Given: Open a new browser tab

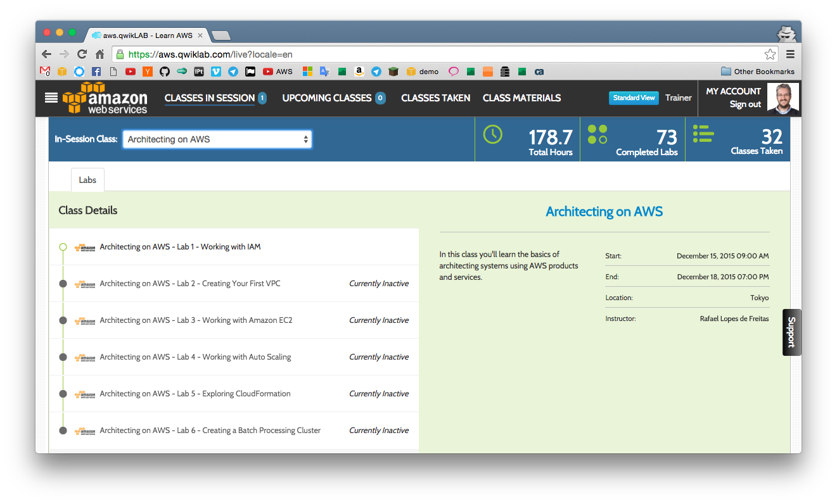Looking at the screenshot, I should click(221, 35).
